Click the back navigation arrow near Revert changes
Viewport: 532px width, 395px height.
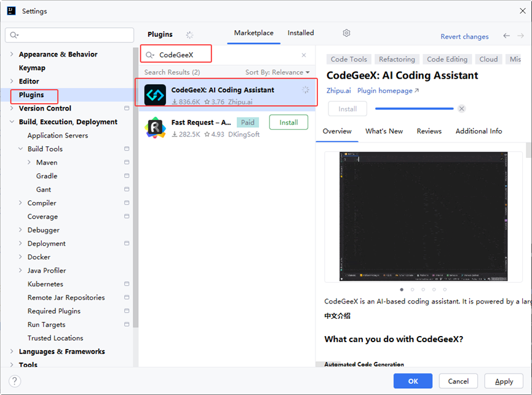tap(507, 37)
